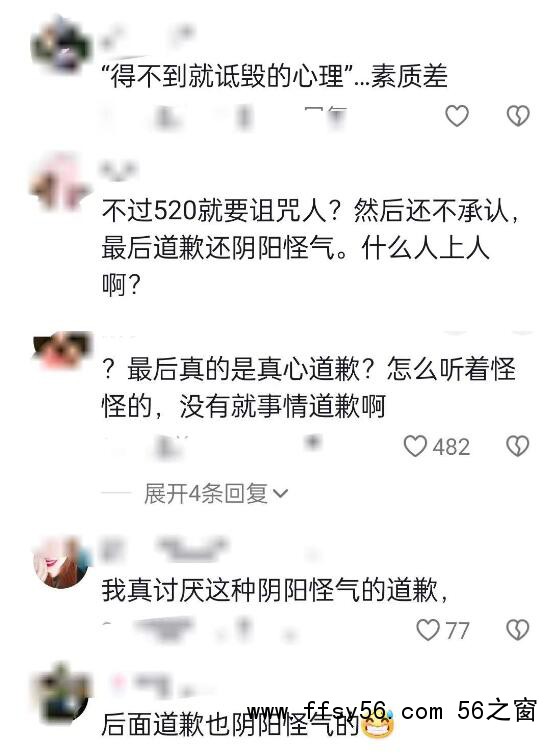Open avatar of the 最后真的是真心道歉 commenter
This screenshot has width=547, height=756.
[61, 351]
